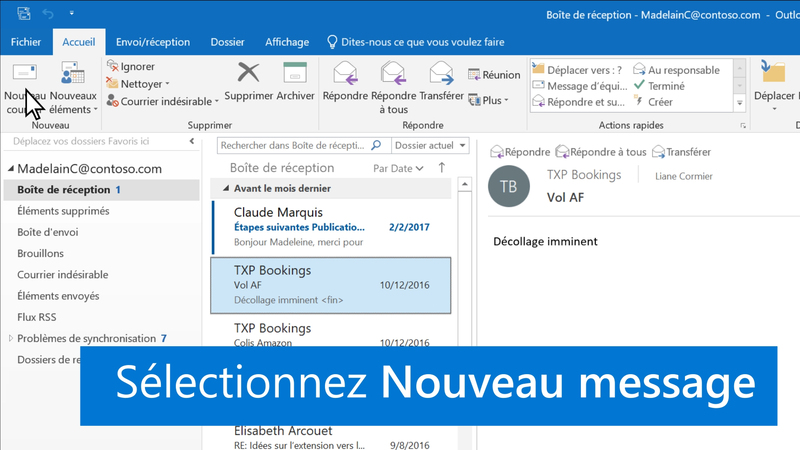
Task: Expand the Nettoyer dropdown
Action: tap(144, 84)
